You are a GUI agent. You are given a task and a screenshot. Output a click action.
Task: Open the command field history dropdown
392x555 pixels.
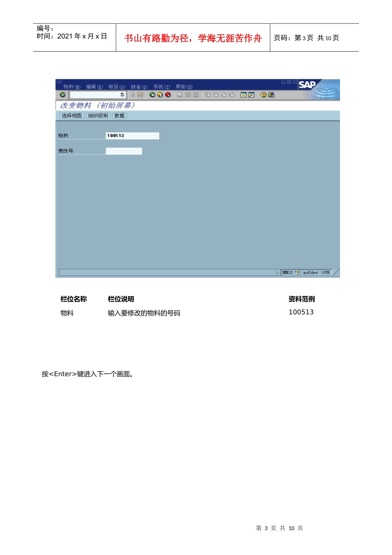click(122, 95)
